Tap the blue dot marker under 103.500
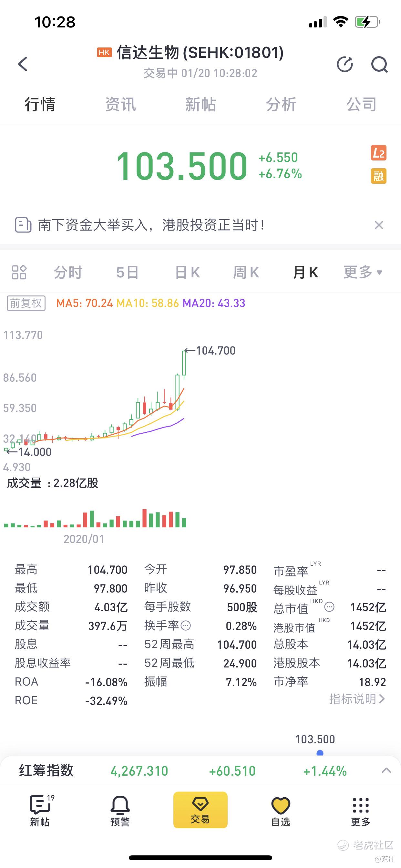Screen dimensions: 401x868 coord(320,753)
